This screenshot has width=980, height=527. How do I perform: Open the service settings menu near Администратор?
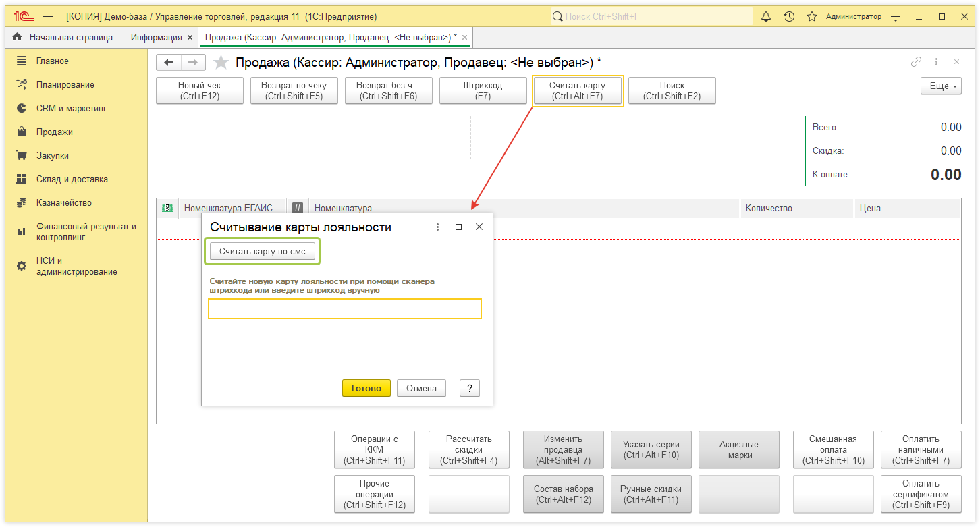click(x=896, y=16)
